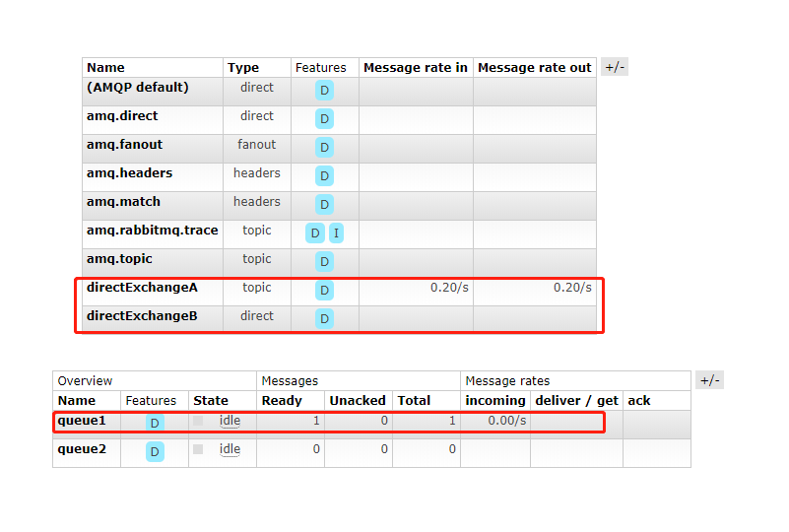Click the topic type of directExchangeA

pos(257,288)
